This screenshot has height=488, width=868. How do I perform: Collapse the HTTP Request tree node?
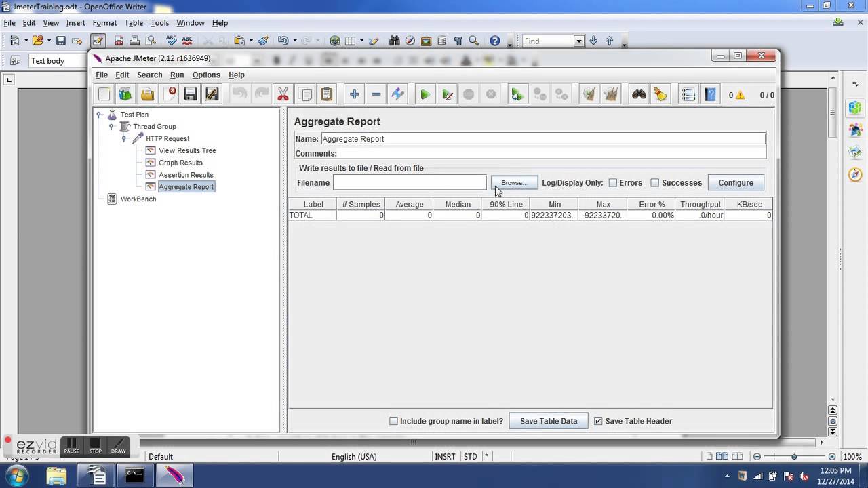(x=124, y=139)
